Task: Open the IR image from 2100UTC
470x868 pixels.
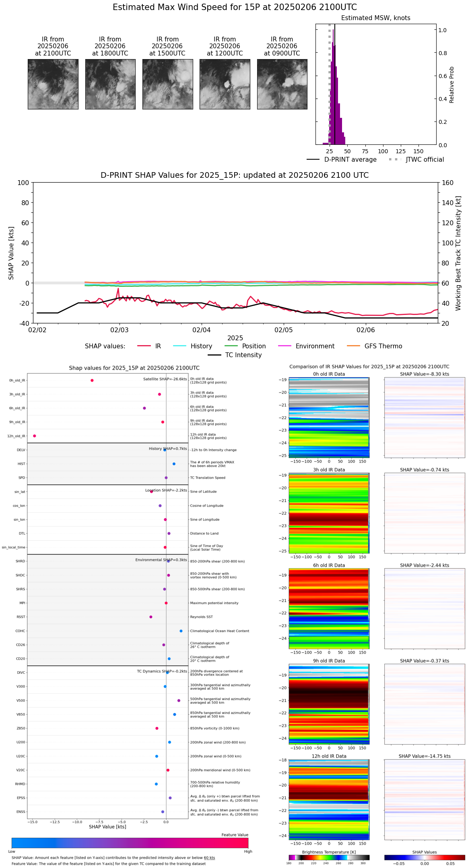Action: click(53, 84)
